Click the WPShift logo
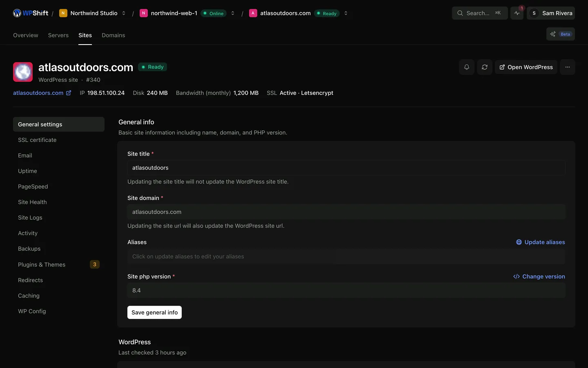 31,13
